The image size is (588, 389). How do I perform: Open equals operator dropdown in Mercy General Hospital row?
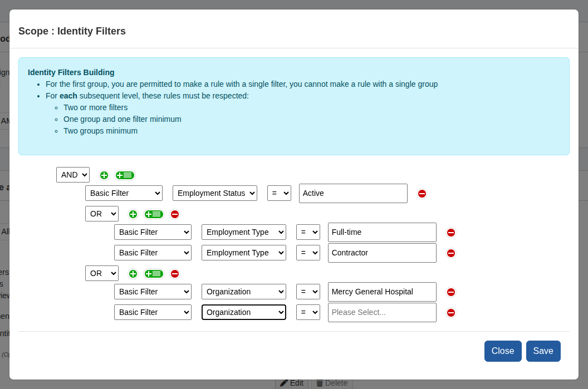pyautogui.click(x=308, y=292)
